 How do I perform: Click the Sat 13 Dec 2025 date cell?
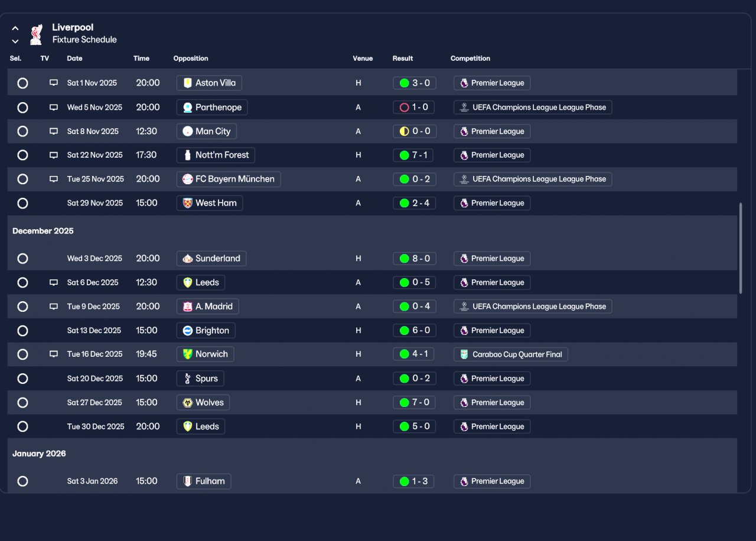pyautogui.click(x=94, y=331)
